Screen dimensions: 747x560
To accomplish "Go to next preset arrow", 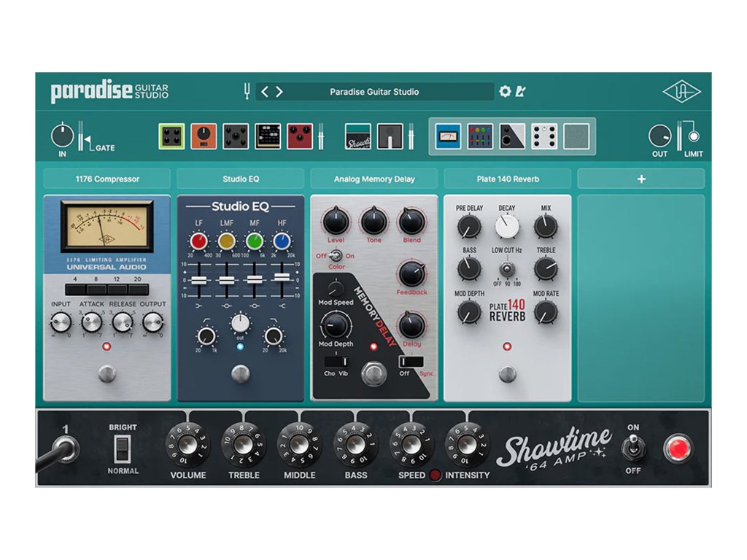I will click(279, 91).
